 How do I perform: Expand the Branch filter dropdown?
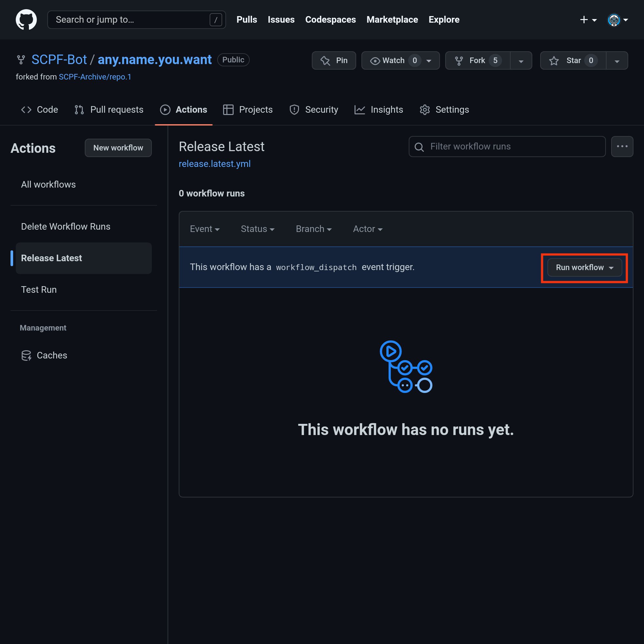pos(313,229)
